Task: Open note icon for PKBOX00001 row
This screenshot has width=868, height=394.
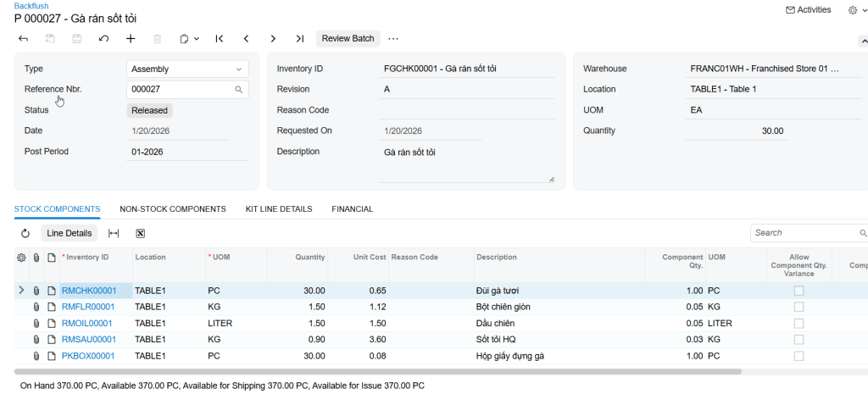Action: [x=52, y=356]
